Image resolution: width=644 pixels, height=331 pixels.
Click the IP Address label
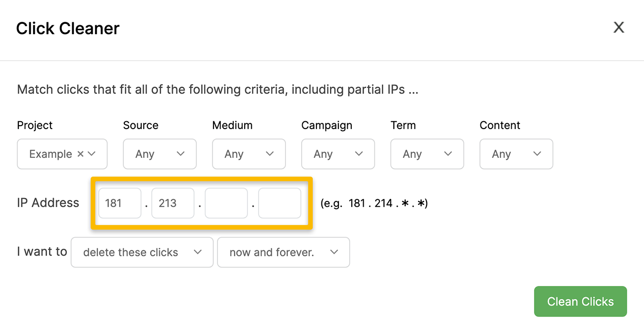48,203
